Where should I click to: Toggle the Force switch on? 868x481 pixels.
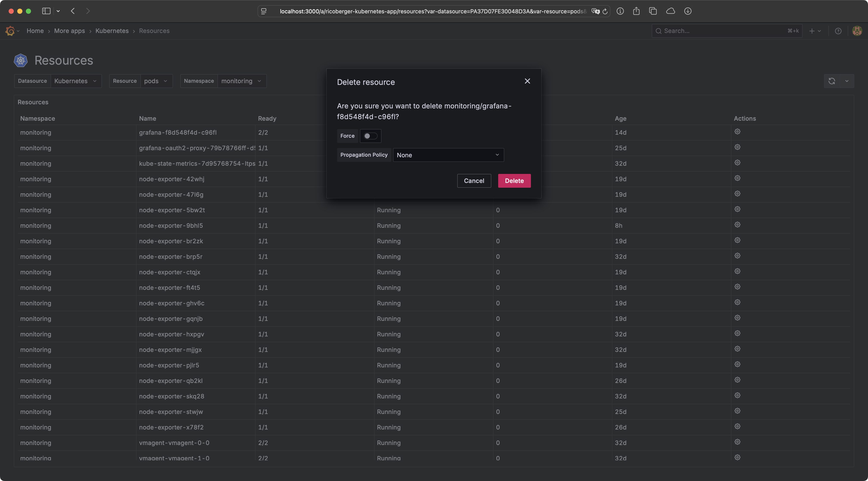coord(370,136)
